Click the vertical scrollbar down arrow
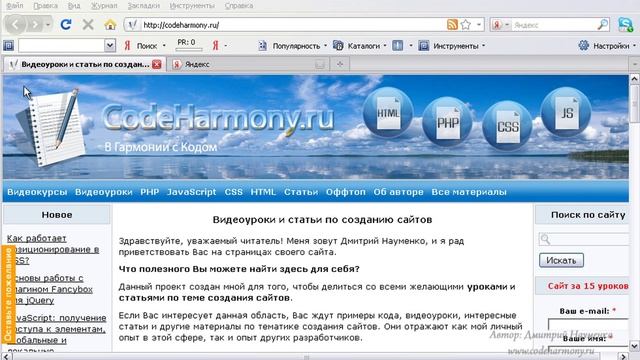The height and width of the screenshot is (360, 640). (x=634, y=346)
